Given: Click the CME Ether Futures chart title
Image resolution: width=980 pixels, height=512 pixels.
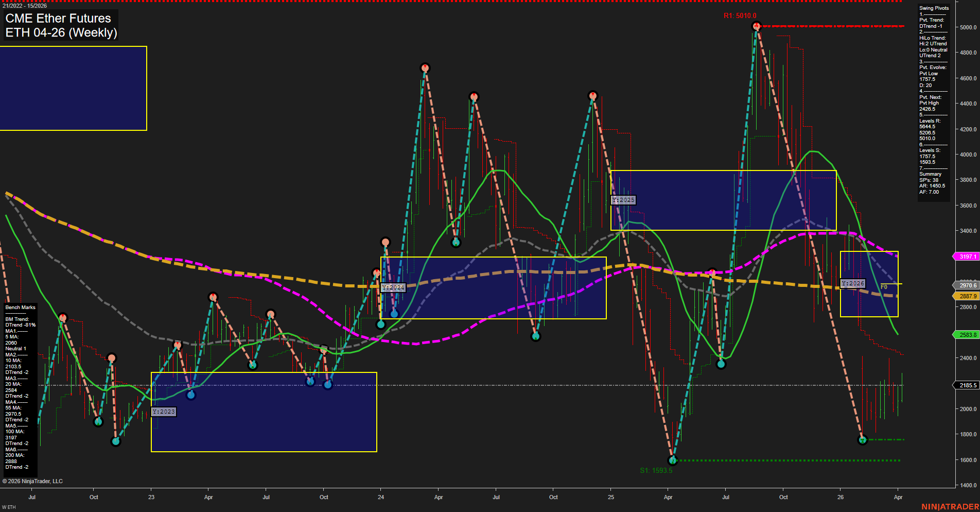Looking at the screenshot, I should click(58, 19).
